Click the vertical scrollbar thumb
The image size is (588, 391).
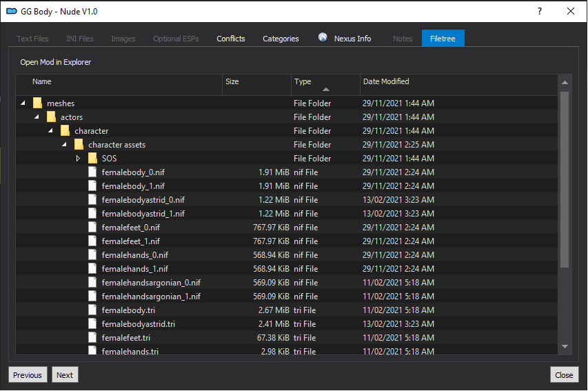point(565,179)
